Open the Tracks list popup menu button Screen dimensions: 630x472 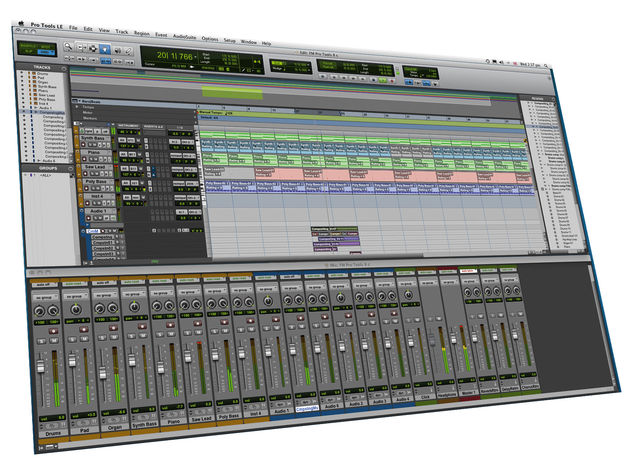(x=63, y=69)
